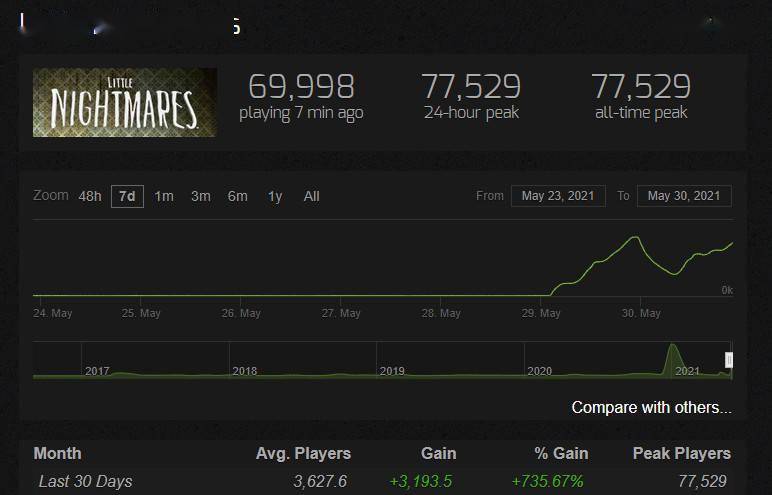Select the 48h zoom range

point(90,197)
